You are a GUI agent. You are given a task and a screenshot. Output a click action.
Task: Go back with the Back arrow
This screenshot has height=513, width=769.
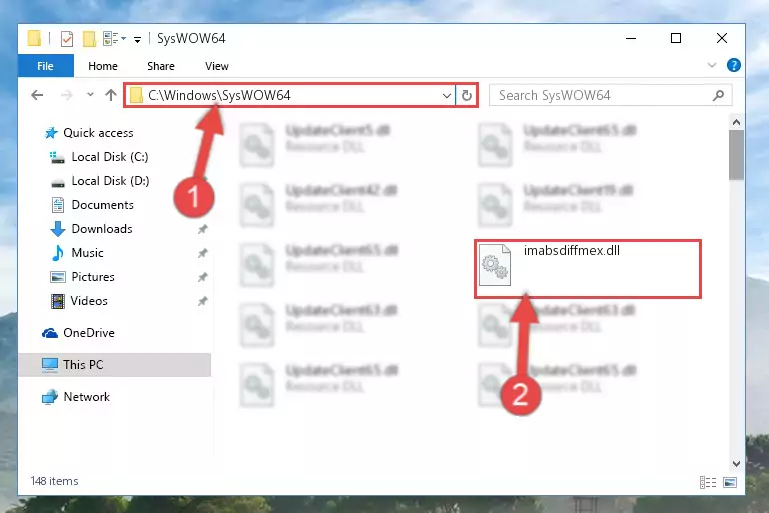(37, 95)
